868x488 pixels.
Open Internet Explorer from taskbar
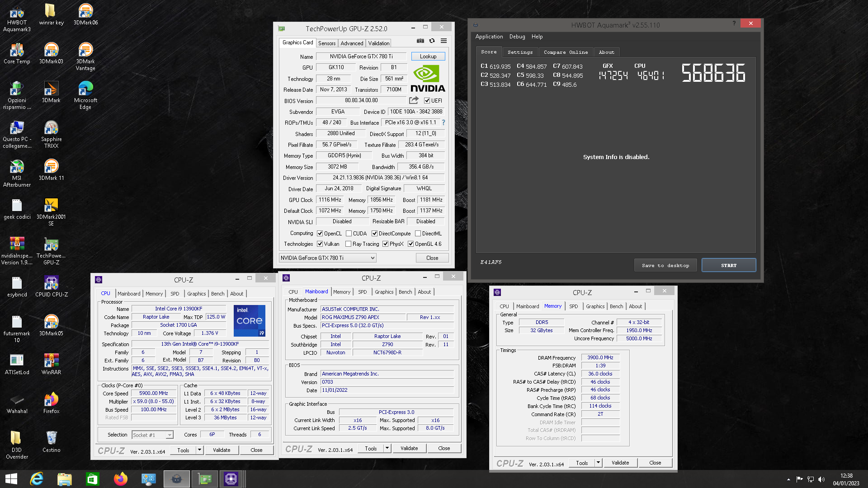pyautogui.click(x=37, y=479)
